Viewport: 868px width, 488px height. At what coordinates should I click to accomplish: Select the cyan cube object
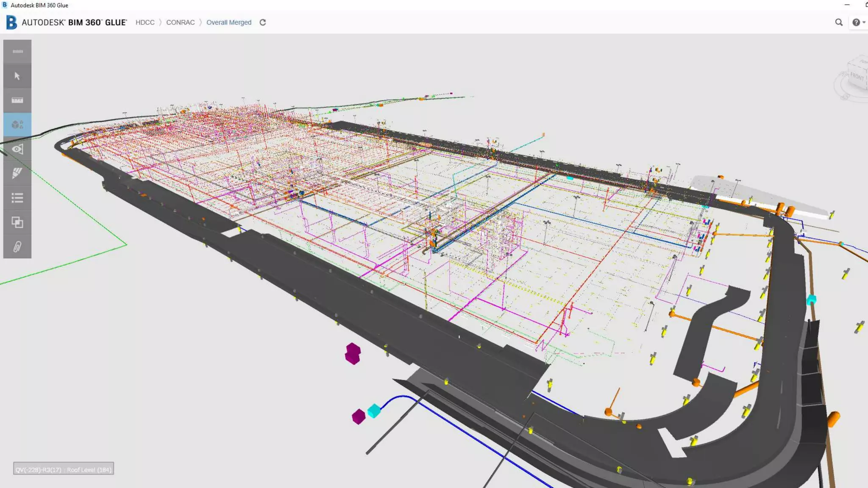click(374, 411)
